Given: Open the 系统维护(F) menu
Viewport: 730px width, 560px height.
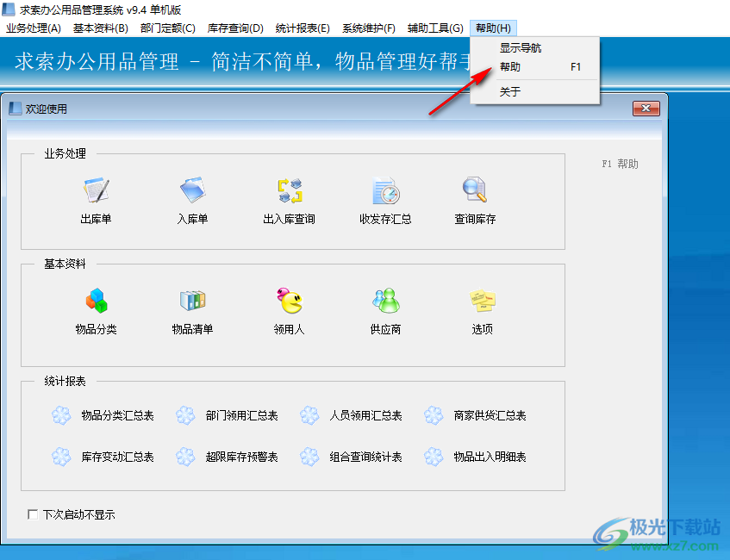Looking at the screenshot, I should coord(369,28).
